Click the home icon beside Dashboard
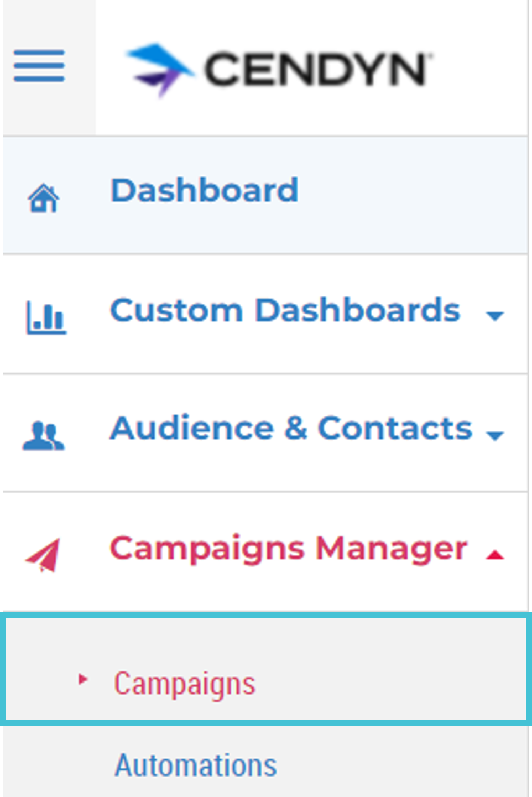This screenshot has width=532, height=797. (x=44, y=199)
